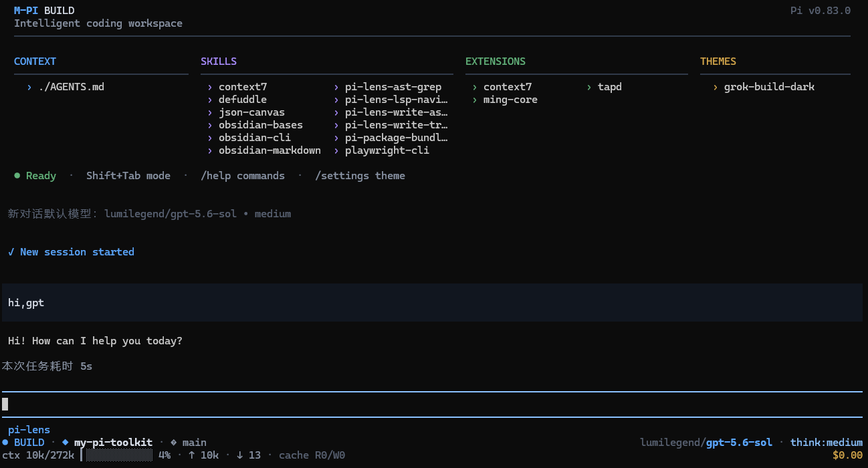Image resolution: width=868 pixels, height=468 pixels.
Task: Click the green Ready status indicator
Action: pyautogui.click(x=35, y=176)
